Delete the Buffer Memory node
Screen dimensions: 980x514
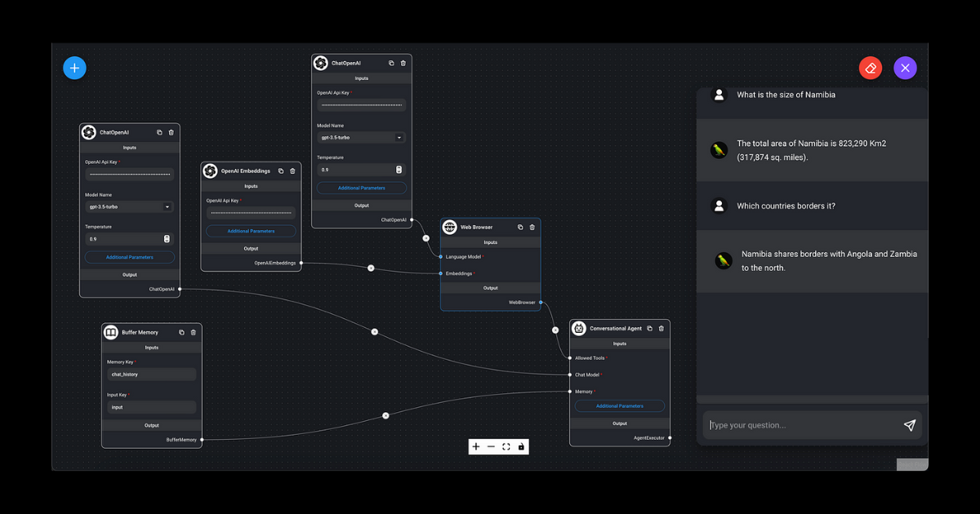tap(194, 332)
